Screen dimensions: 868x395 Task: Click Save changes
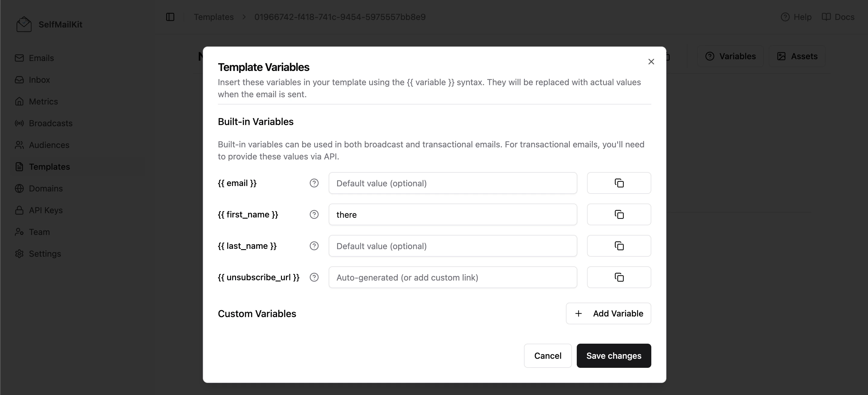point(614,355)
